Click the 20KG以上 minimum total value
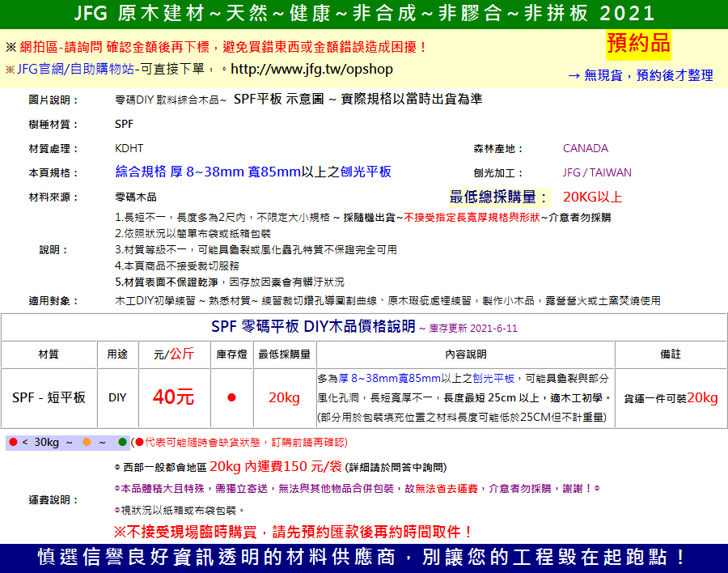 [592, 197]
